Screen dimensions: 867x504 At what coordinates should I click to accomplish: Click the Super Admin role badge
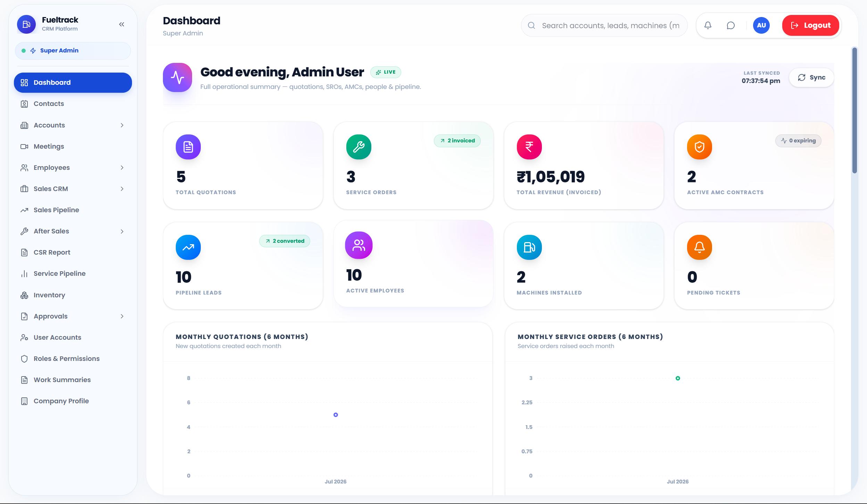[73, 51]
